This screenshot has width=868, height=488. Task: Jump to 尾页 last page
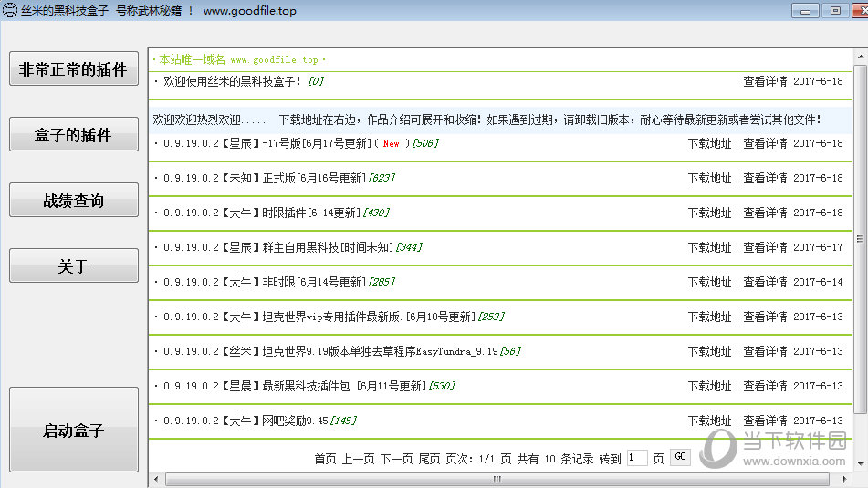pyautogui.click(x=429, y=459)
